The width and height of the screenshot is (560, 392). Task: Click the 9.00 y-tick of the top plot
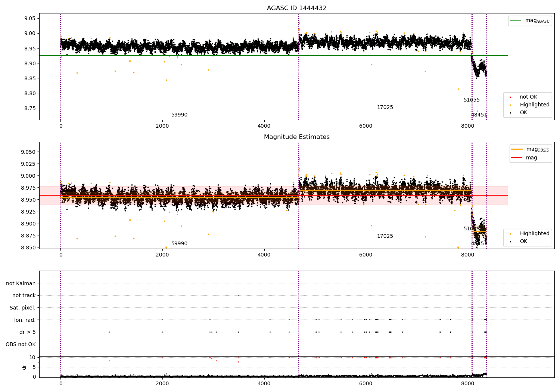29,34
